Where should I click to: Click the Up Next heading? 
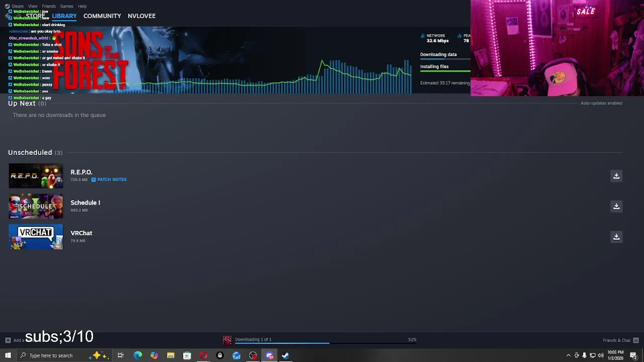click(22, 103)
